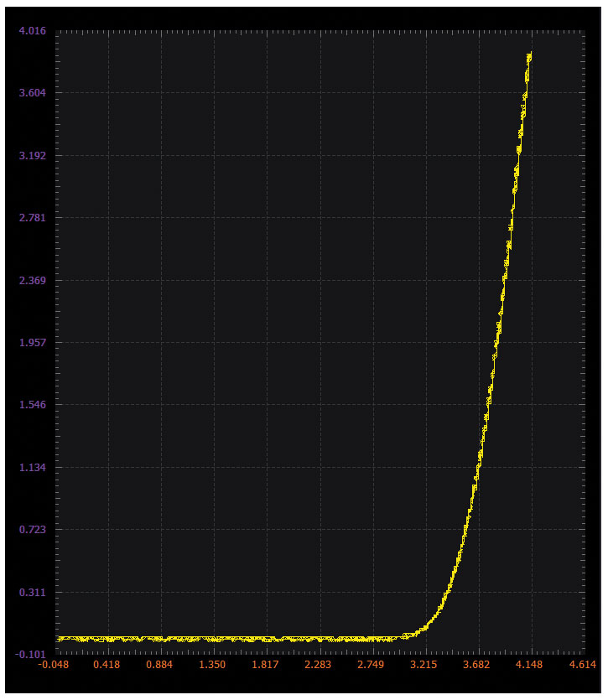Click the 2.283 x-axis label
Viewport: 608px width, 700px height.
(x=318, y=665)
